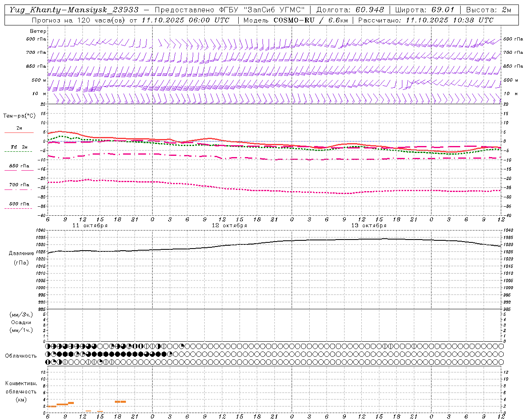525x420 pixels.
Task: Click the 850 гПа temperature legend entry
Action: [19, 166]
